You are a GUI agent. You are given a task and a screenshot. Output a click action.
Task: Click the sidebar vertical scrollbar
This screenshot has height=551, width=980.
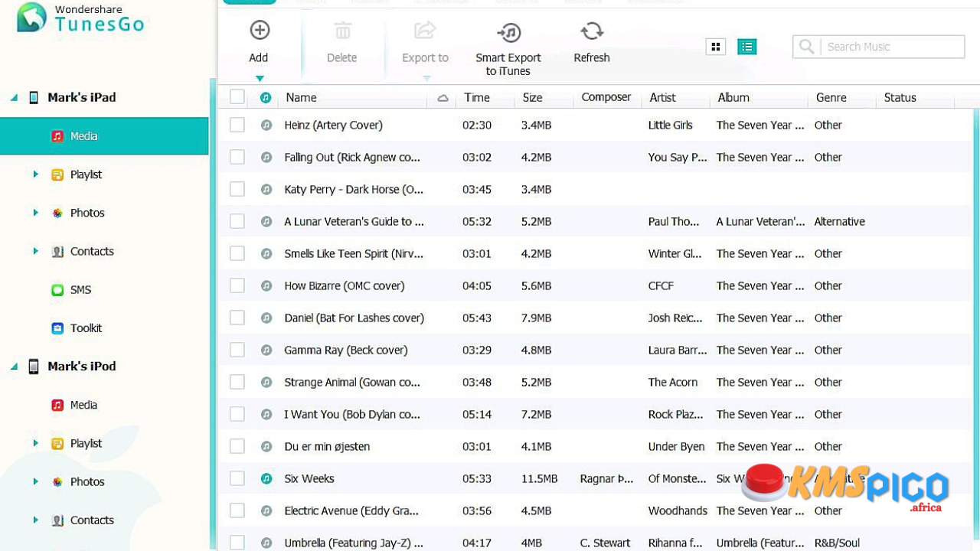213,314
